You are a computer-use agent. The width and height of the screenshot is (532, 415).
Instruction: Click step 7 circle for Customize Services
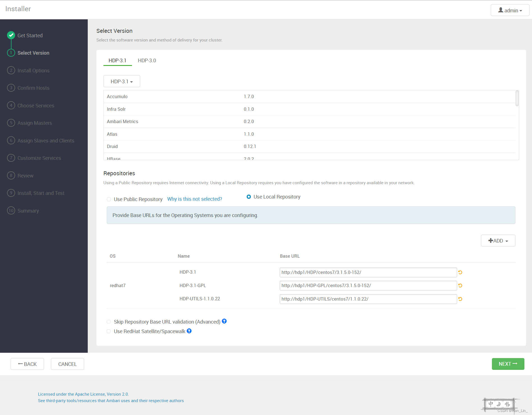click(11, 158)
